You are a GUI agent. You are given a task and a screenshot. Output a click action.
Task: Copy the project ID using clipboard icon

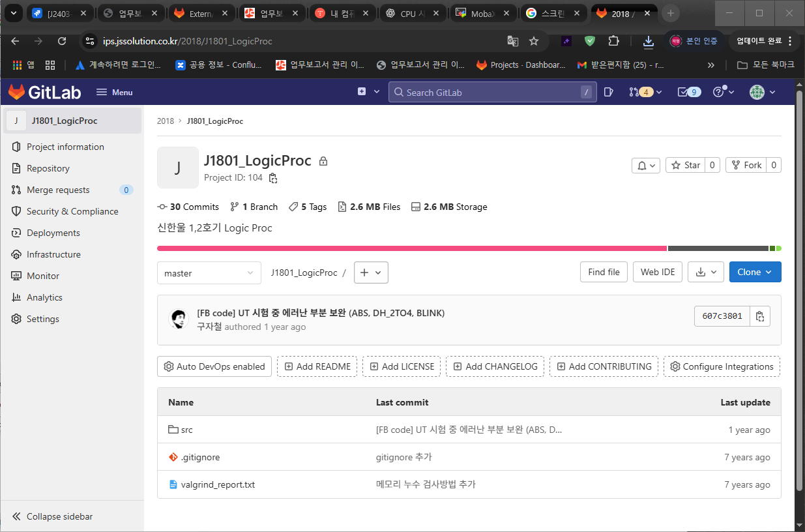click(273, 178)
